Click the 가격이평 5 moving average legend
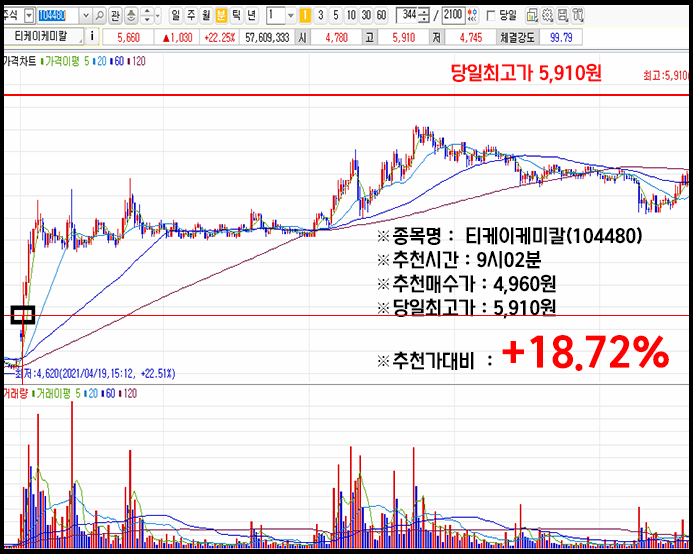This screenshot has width=693, height=554. (x=65, y=61)
